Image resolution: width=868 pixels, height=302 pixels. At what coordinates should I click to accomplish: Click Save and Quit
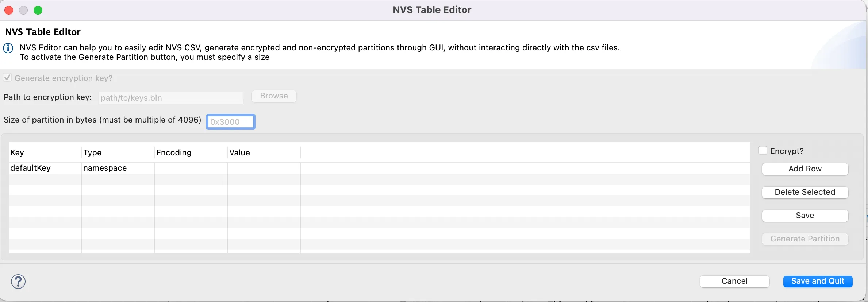coord(818,281)
